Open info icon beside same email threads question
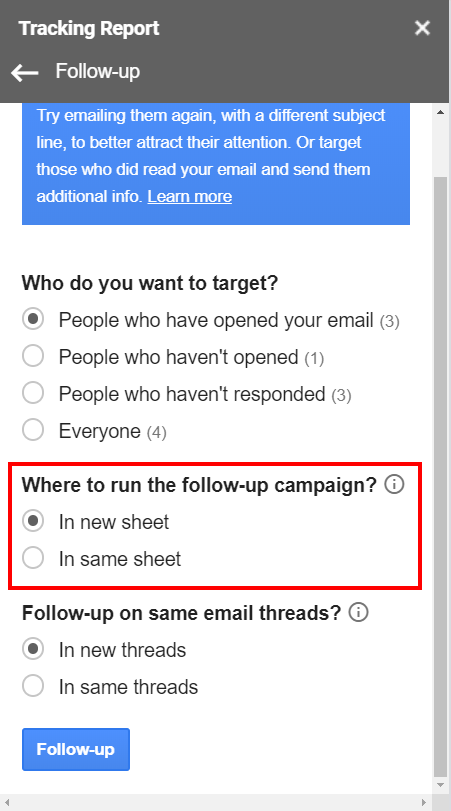 pyautogui.click(x=358, y=612)
